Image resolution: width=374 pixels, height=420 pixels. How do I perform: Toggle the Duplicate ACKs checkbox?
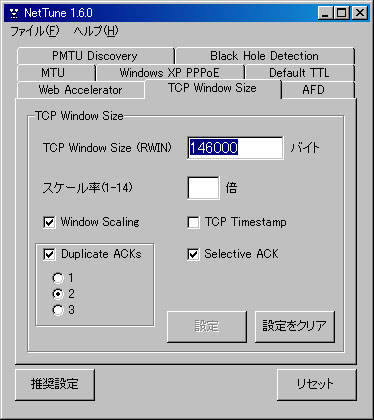[49, 255]
